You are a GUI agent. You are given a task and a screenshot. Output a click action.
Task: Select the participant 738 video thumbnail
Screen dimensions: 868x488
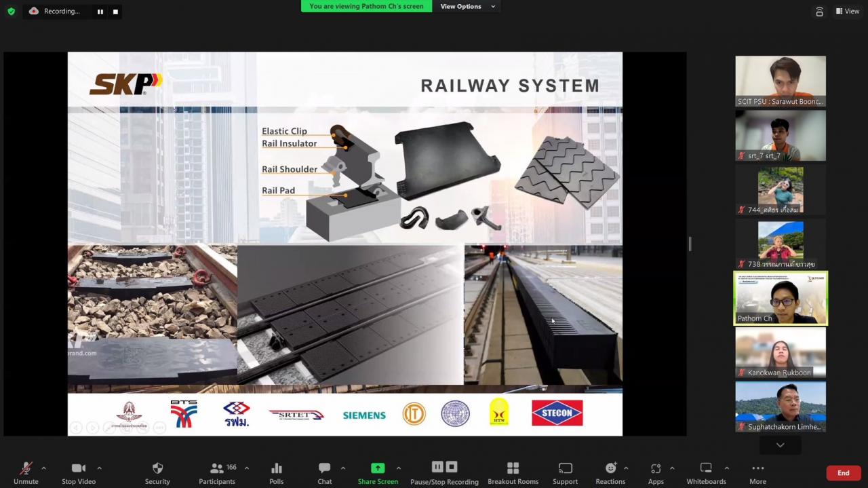tap(781, 244)
